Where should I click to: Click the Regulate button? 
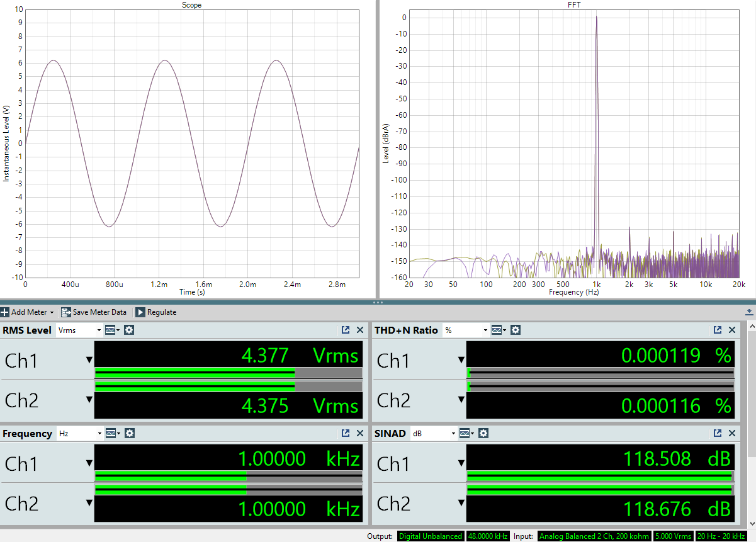click(155, 312)
